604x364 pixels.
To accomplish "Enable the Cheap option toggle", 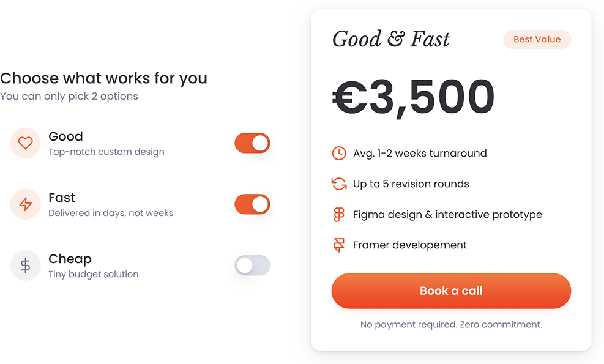I will [x=252, y=265].
